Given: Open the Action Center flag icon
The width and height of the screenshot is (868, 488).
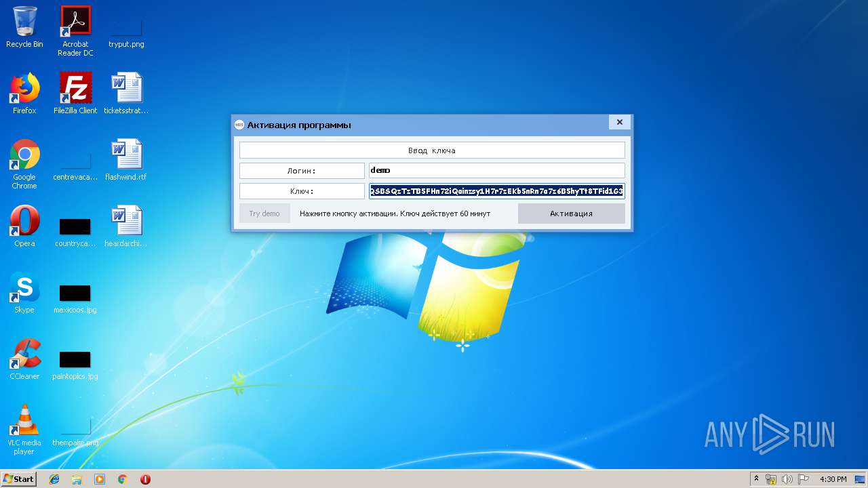Looking at the screenshot, I should click(x=804, y=479).
